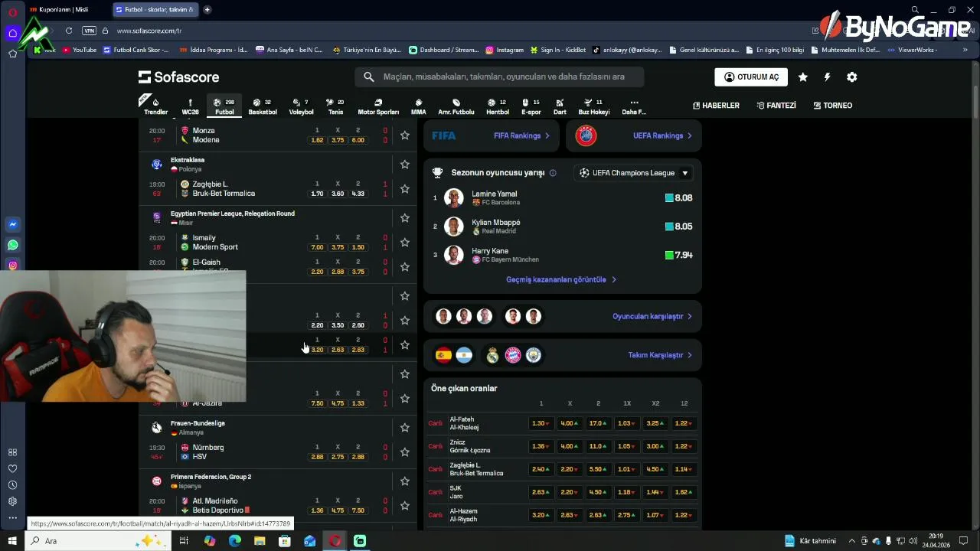Click Bayern München crest in team comparison
Image resolution: width=980 pixels, height=551 pixels.
(x=513, y=355)
